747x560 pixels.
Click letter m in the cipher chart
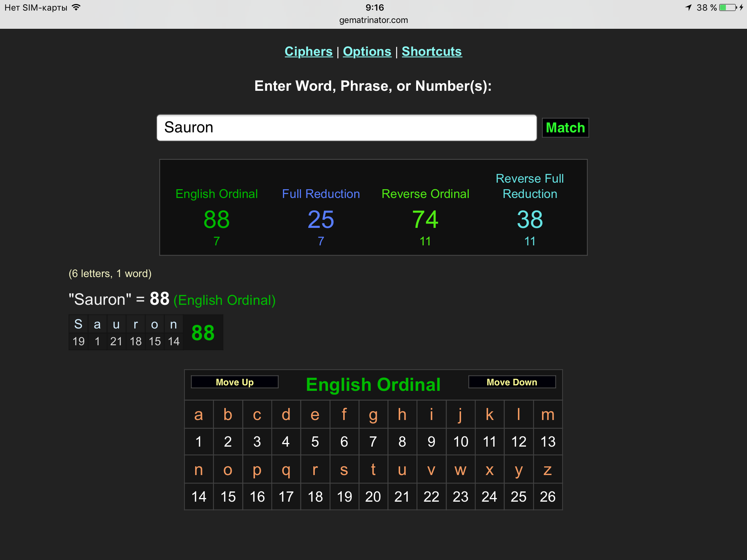click(x=548, y=415)
